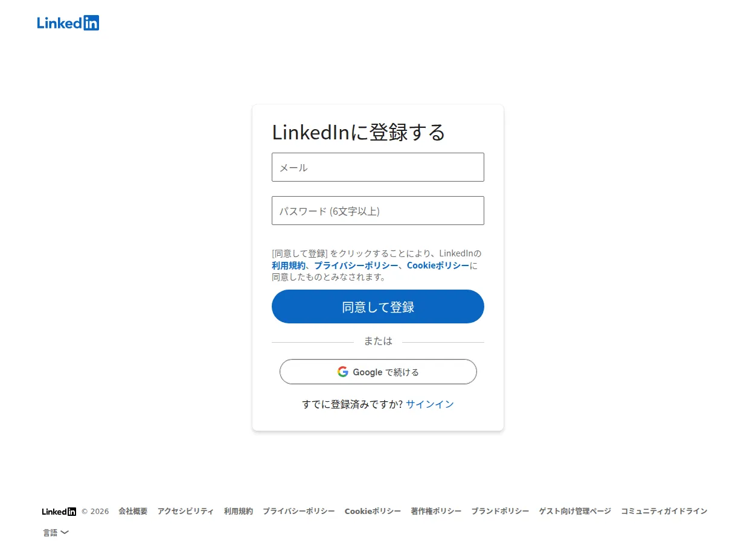Open アクセシビリティ footer link
The width and height of the screenshot is (756, 543).
(x=185, y=511)
